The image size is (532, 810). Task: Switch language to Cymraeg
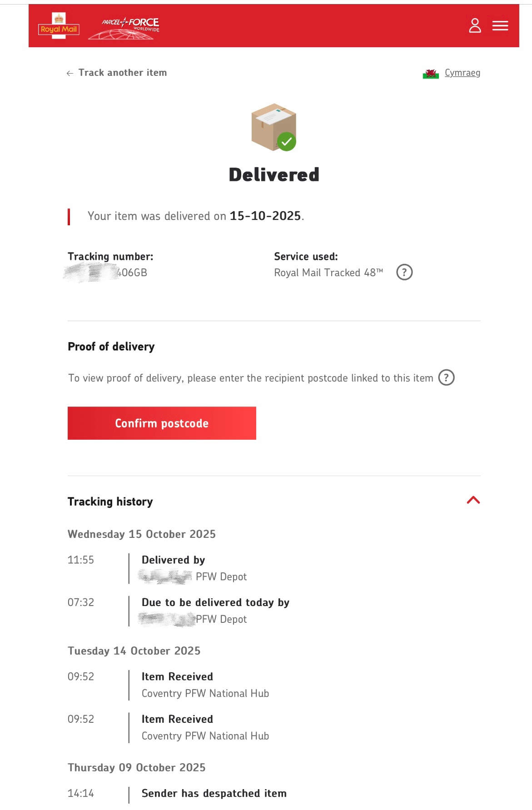click(462, 73)
